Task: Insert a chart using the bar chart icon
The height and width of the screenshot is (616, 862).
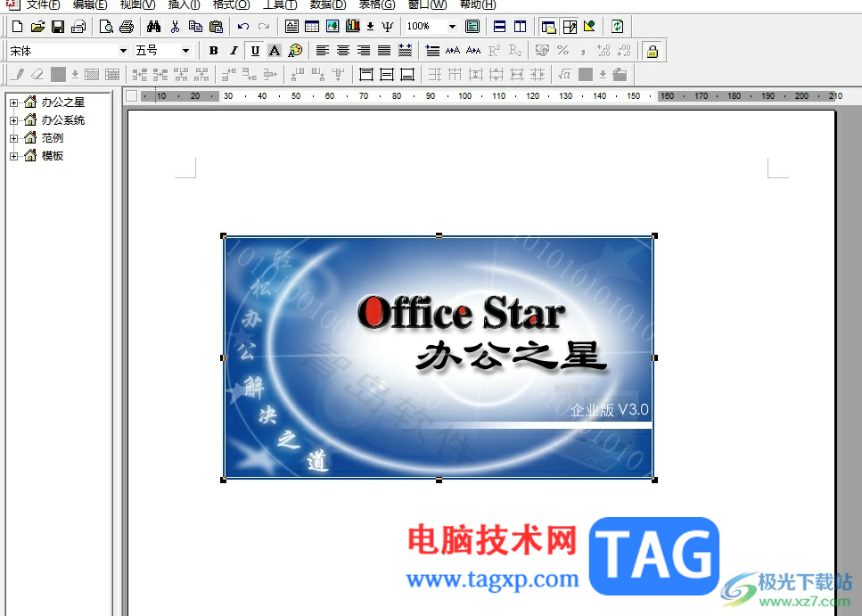Action: pos(353,27)
